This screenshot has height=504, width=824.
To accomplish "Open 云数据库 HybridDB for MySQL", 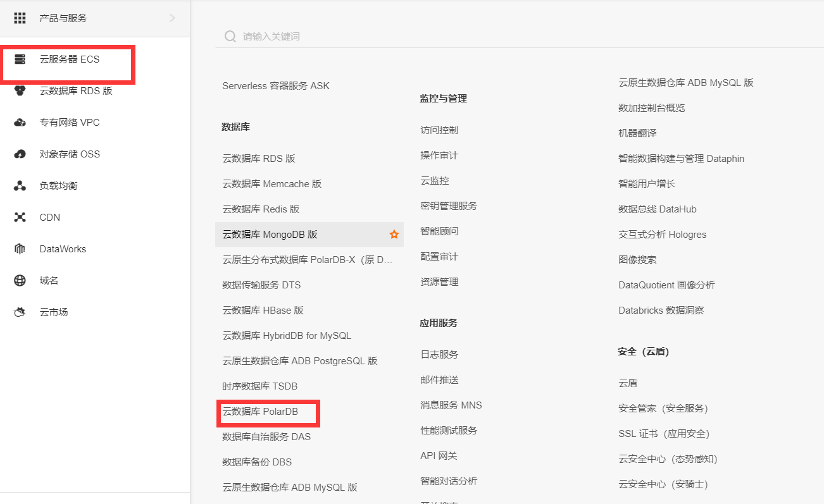I will click(x=287, y=336).
